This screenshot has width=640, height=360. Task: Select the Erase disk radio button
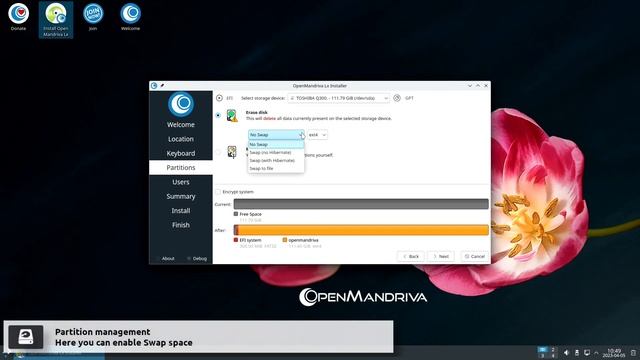(x=218, y=116)
